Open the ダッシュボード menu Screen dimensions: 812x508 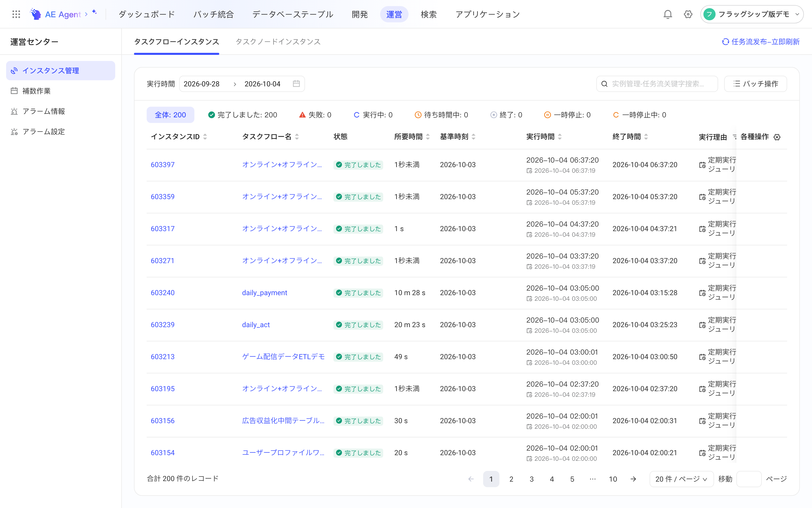tap(147, 14)
